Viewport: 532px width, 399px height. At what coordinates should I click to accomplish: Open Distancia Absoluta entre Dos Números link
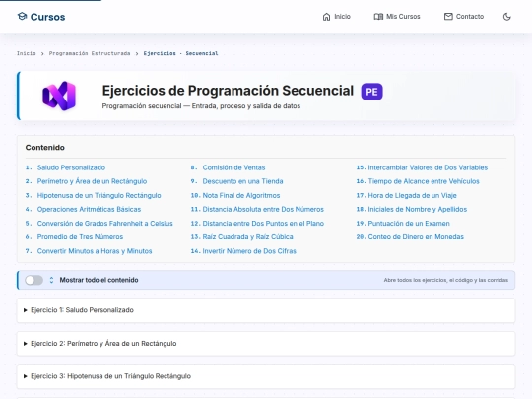263,209
